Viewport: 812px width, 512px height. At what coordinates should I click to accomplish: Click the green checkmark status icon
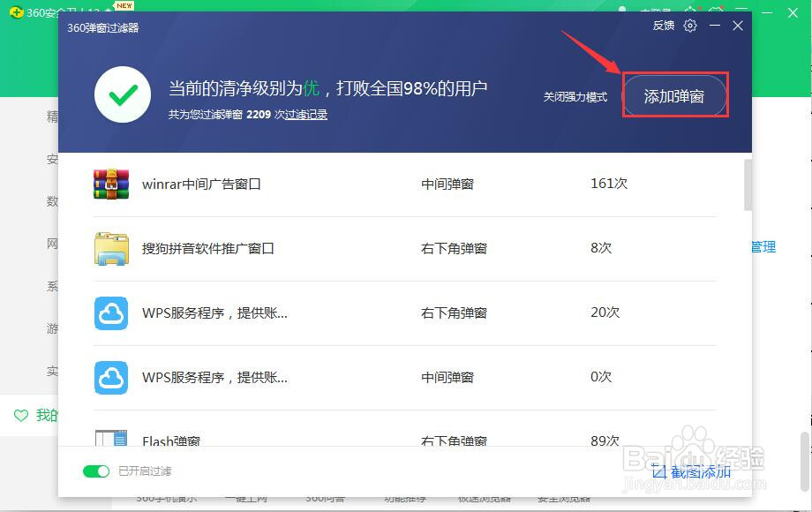point(123,94)
